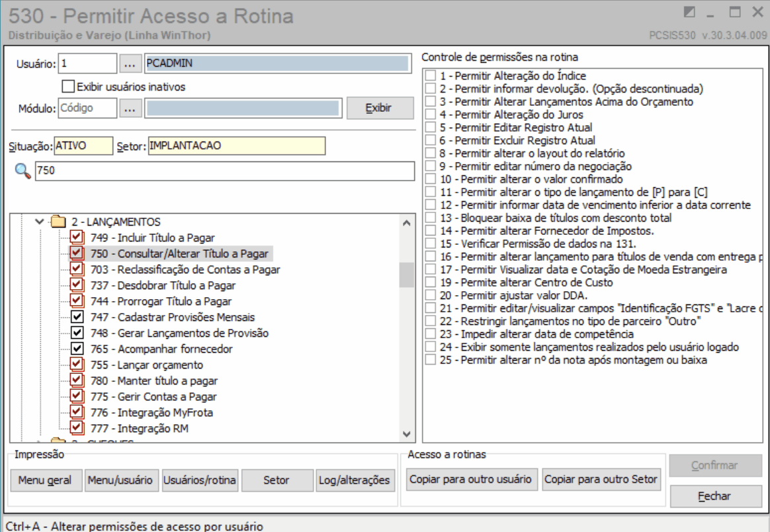Collapse the 2 - LANÇAMENTOS tree node
This screenshot has width=770, height=532.
click(x=40, y=222)
